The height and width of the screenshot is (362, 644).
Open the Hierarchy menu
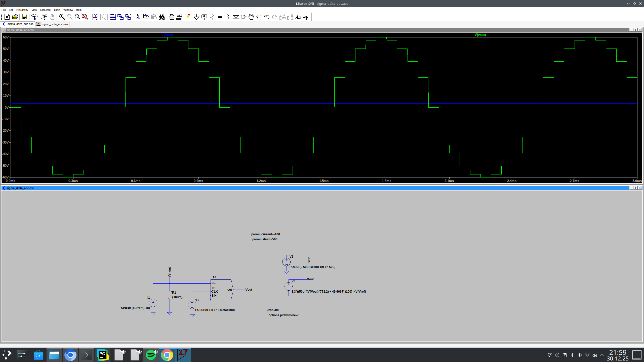pyautogui.click(x=22, y=10)
